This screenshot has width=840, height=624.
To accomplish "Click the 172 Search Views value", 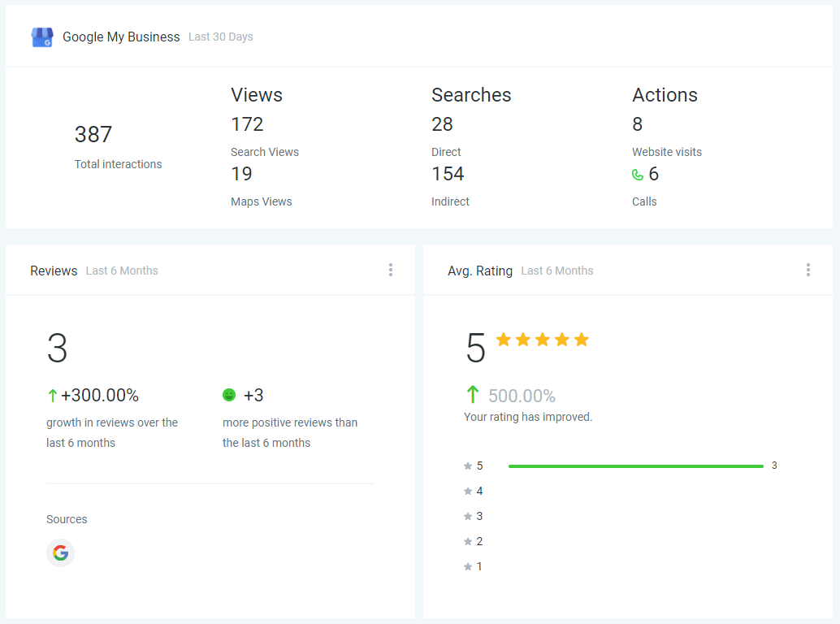I will (247, 124).
